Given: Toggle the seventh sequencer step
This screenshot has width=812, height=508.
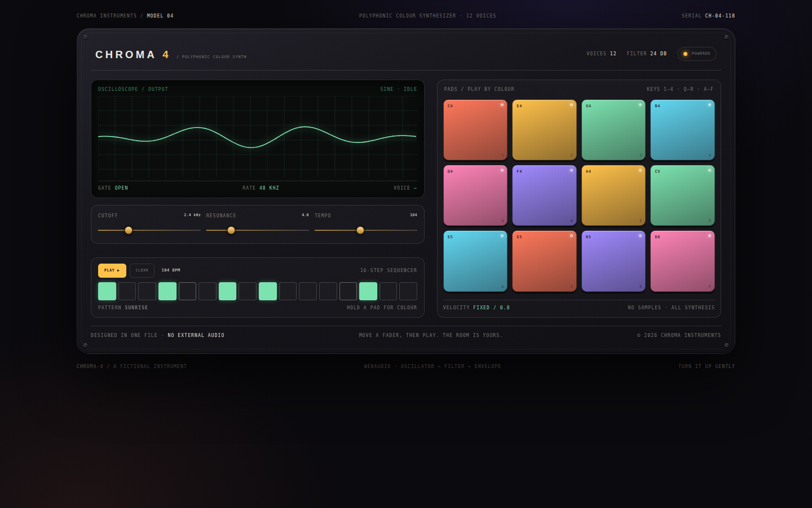Looking at the screenshot, I should click(227, 291).
